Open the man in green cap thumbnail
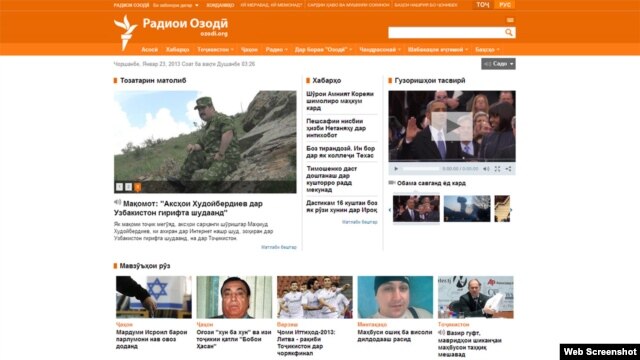Screen dimensions: 640x360 coord(395,297)
